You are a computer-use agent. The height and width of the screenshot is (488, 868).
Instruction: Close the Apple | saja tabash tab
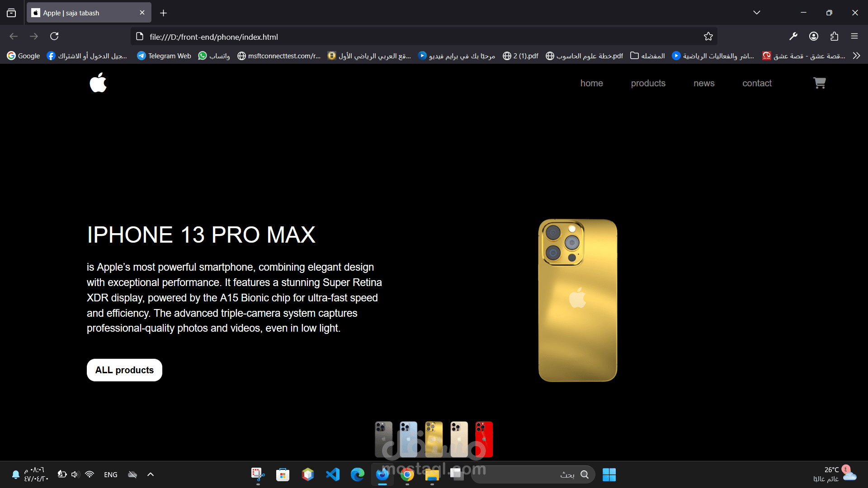[x=142, y=13]
